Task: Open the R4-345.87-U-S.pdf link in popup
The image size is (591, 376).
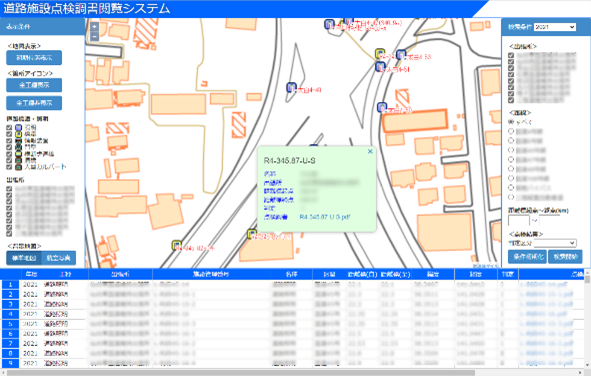Action: point(325,217)
